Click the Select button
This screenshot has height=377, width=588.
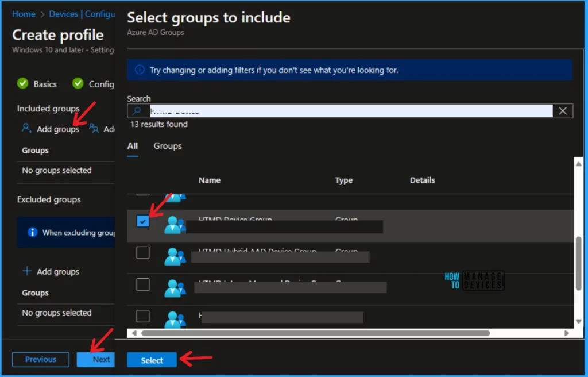(x=152, y=360)
